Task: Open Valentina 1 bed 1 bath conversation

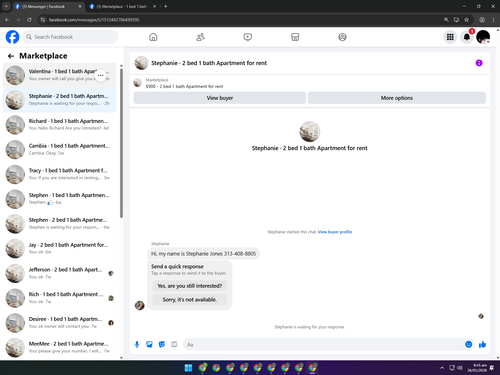Action: coord(60,75)
